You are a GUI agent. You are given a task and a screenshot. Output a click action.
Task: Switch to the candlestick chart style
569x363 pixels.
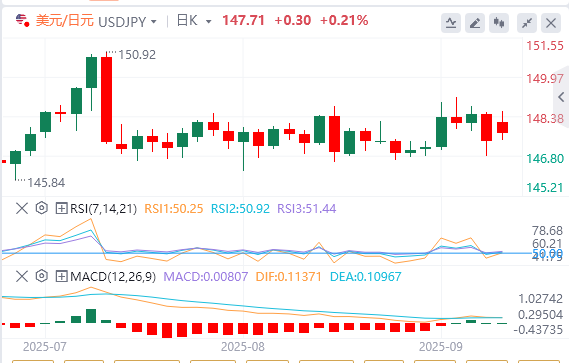499,23
